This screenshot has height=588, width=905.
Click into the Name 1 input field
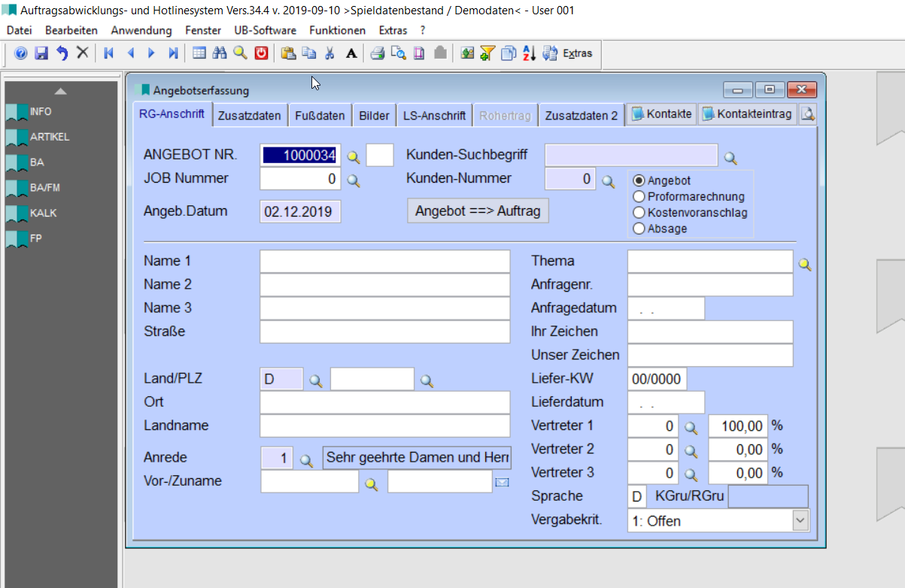pos(384,262)
